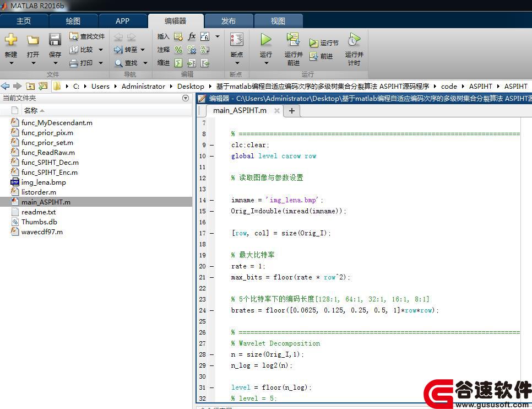Screen dimensions: 532x409
Task: Click the 新建 (New) plus icon
Action: pos(11,39)
